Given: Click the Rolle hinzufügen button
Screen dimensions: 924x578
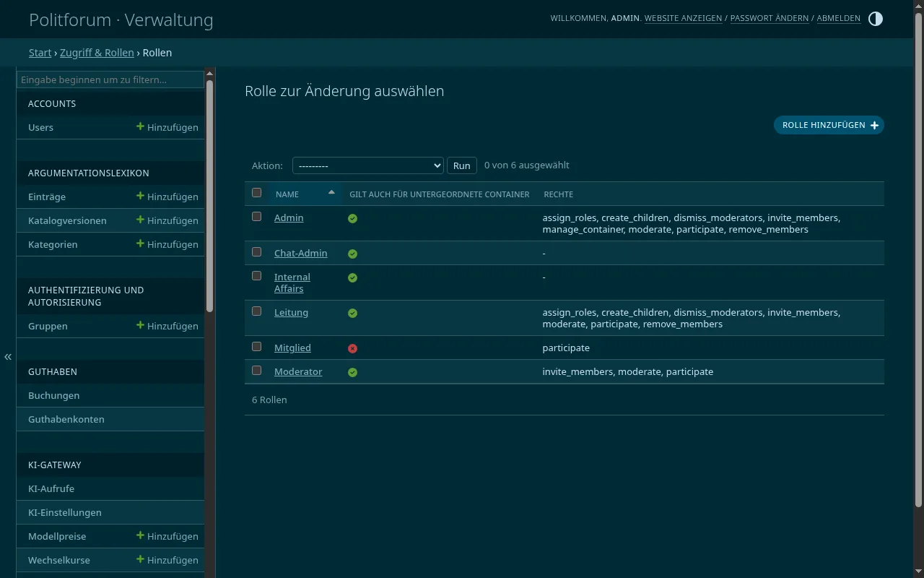Looking at the screenshot, I should pyautogui.click(x=829, y=125).
